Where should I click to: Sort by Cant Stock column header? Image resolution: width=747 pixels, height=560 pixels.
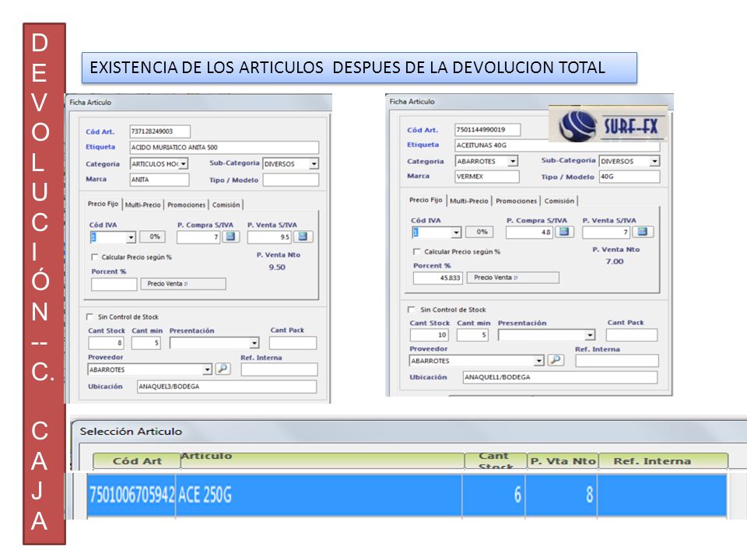coord(496,460)
